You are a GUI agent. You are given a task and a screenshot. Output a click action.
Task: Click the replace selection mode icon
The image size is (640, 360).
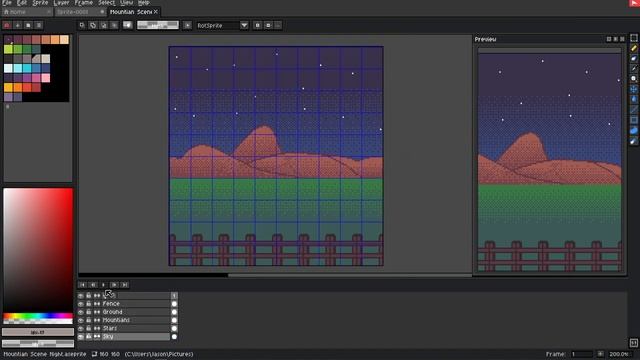coord(82,25)
